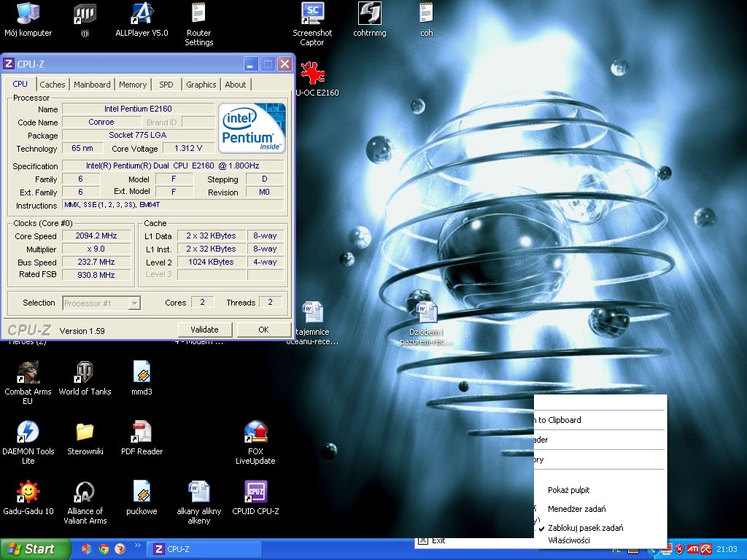Open DAEMON Tools Lite shortcut
The width and height of the screenshot is (747, 560).
pyautogui.click(x=28, y=432)
